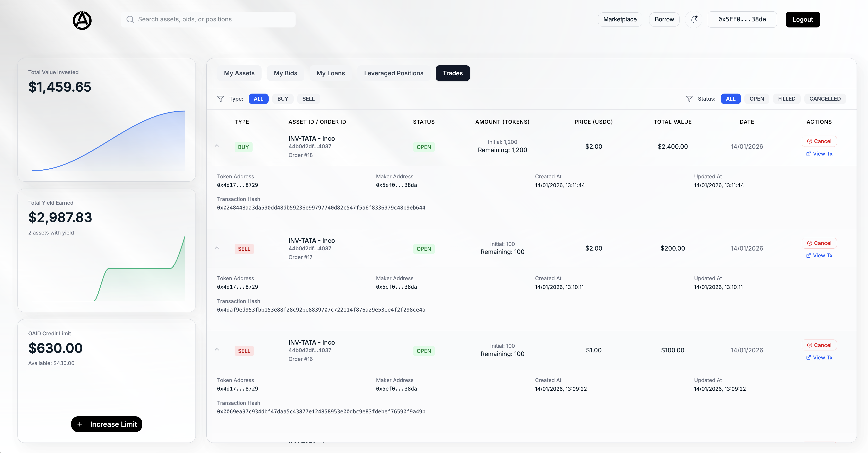Log out with the Logout button

(x=803, y=20)
